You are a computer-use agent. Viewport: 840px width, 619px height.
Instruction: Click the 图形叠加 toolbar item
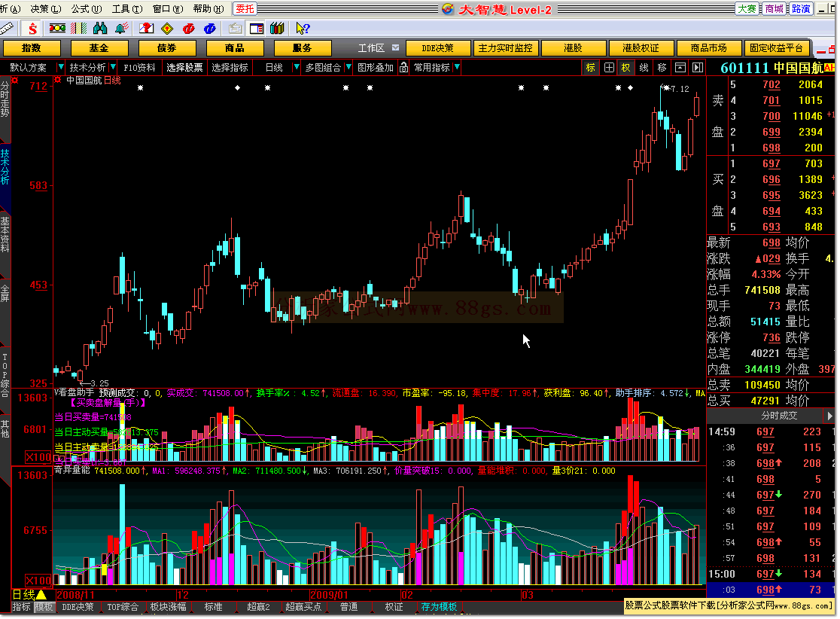375,68
